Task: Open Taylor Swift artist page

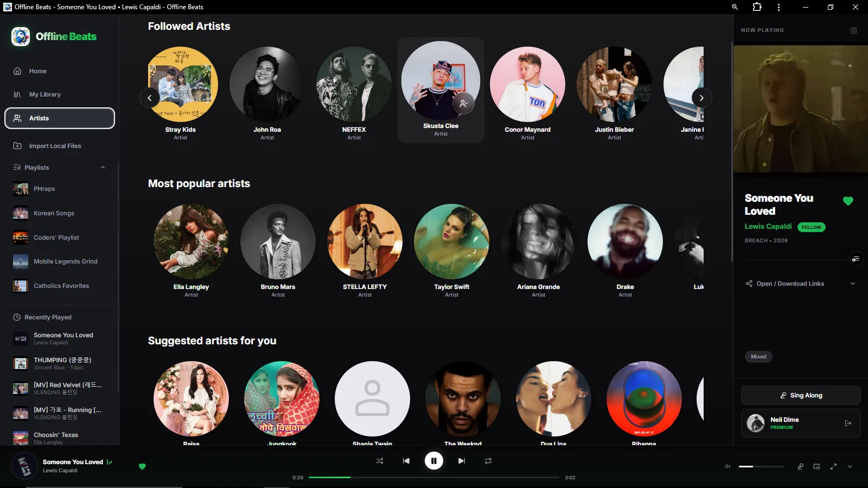Action: 451,251
